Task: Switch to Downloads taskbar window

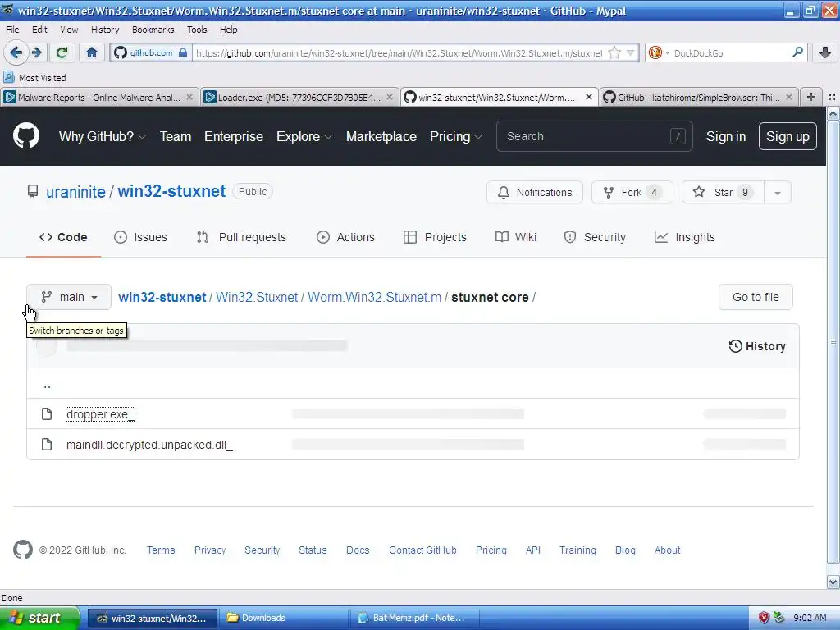Action: pyautogui.click(x=283, y=618)
